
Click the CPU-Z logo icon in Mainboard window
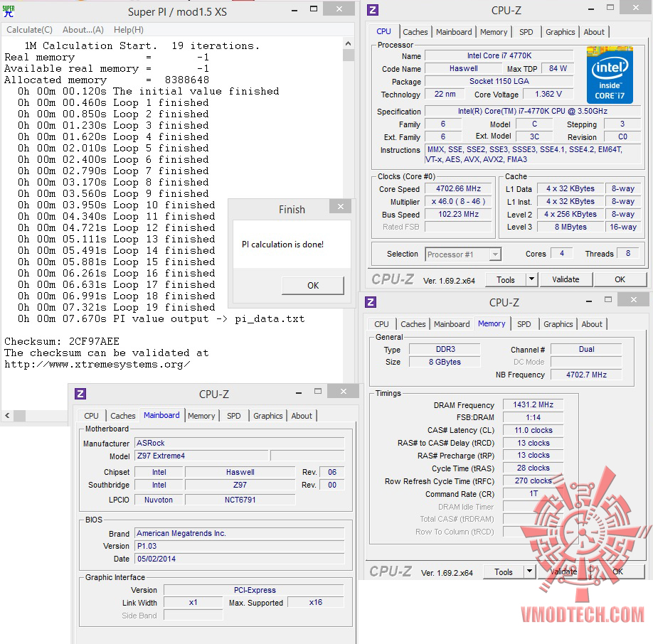(80, 394)
